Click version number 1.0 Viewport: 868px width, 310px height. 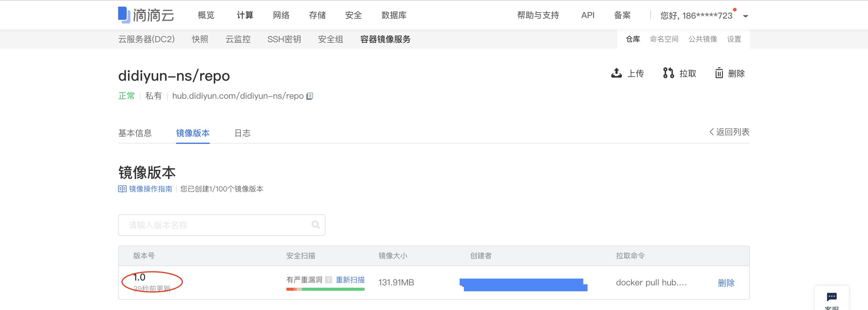(x=139, y=277)
